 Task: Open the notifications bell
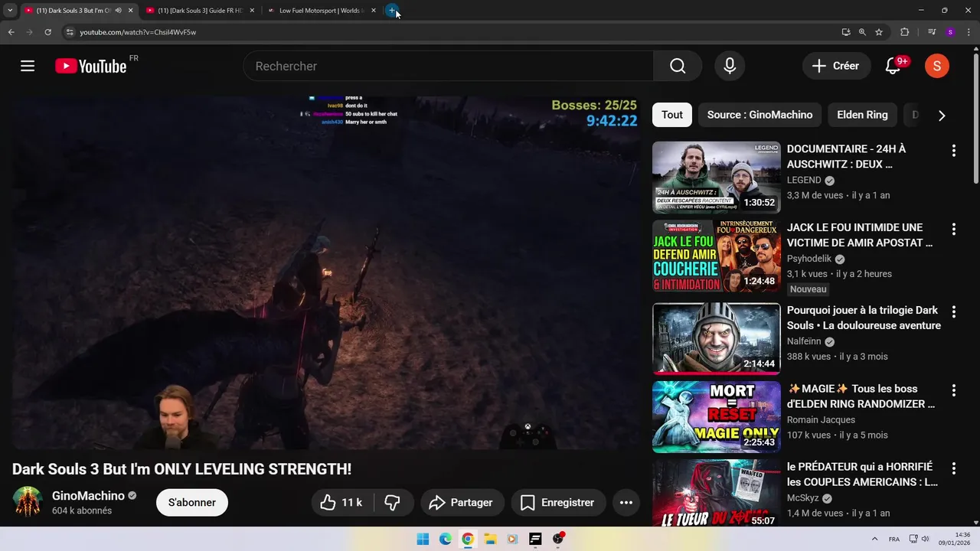[x=893, y=66]
